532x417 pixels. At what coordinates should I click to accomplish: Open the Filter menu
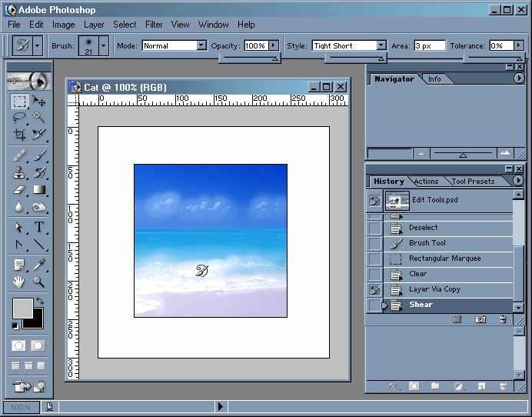coord(154,25)
